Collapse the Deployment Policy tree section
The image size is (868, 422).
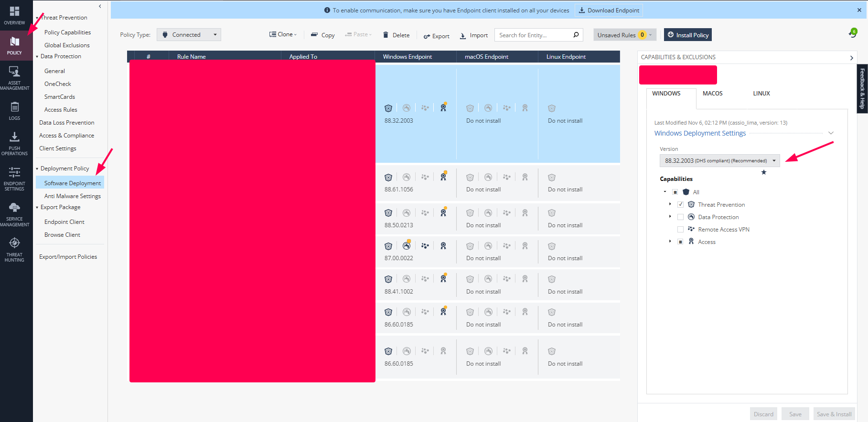pos(37,169)
